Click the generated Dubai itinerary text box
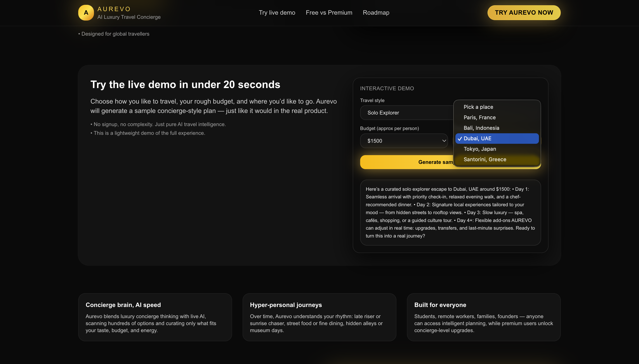Viewport: 639px width, 364px height. point(450,212)
